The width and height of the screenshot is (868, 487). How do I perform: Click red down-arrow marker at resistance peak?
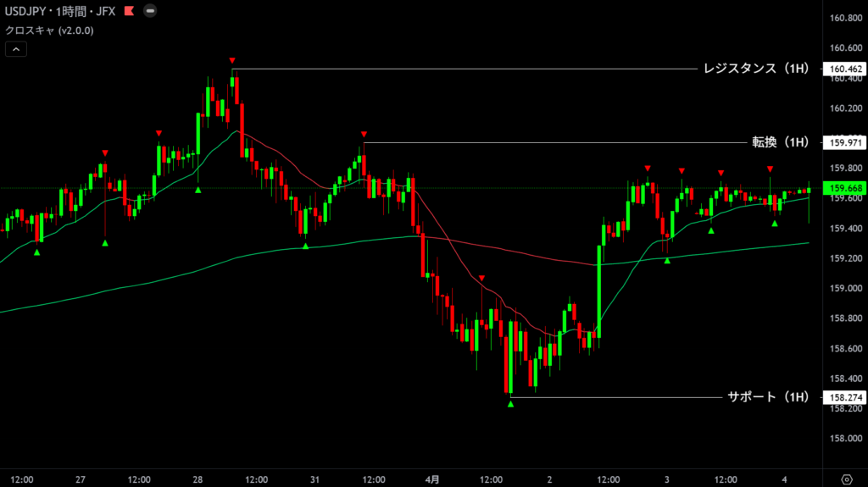[x=231, y=60]
